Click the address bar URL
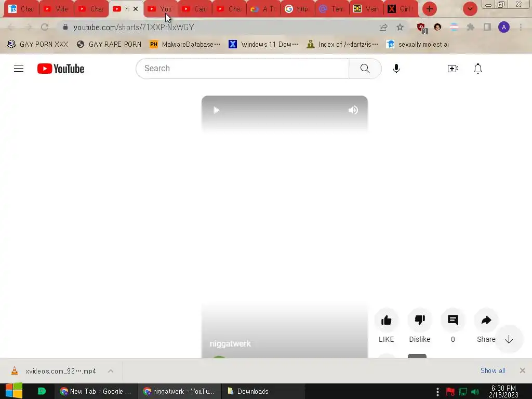The height and width of the screenshot is (399, 532). point(134,28)
